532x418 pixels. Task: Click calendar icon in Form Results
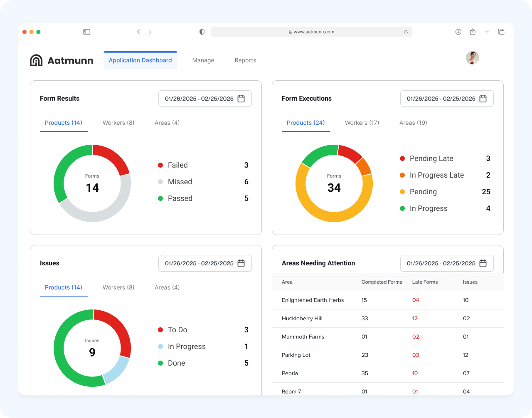241,99
